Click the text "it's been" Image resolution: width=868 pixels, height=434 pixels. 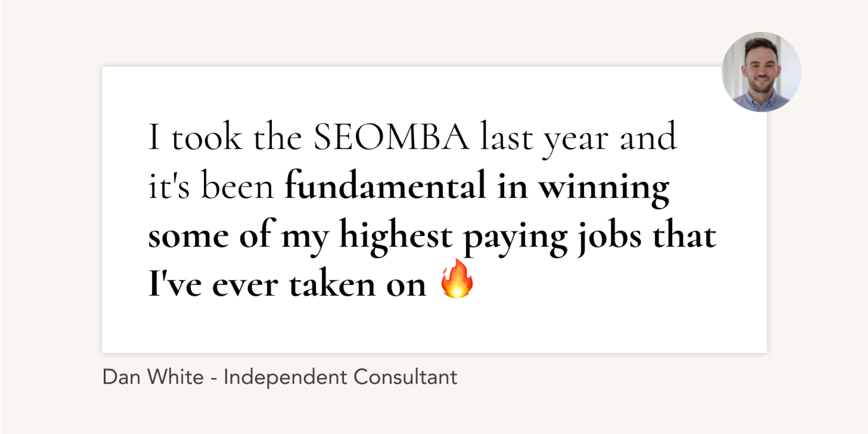(x=211, y=184)
